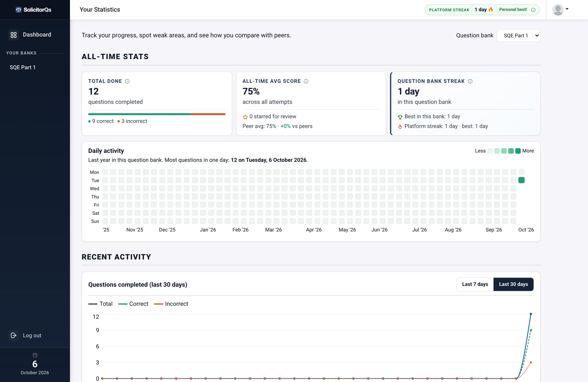This screenshot has width=588, height=382.
Task: Open the Personal best info icon
Action: point(533,10)
